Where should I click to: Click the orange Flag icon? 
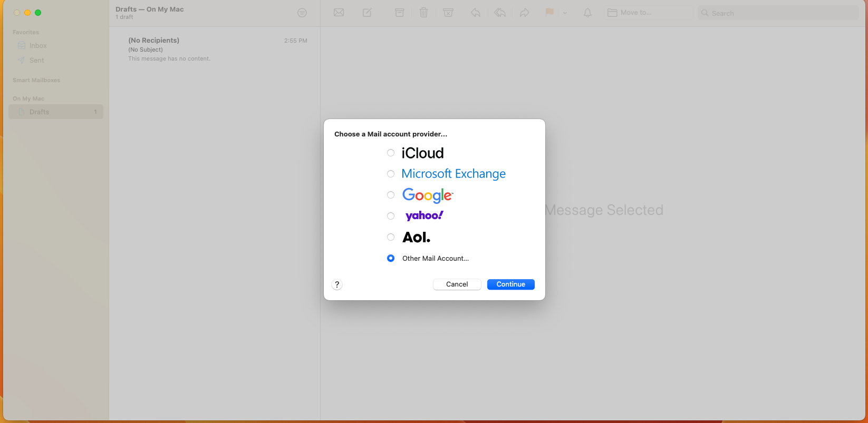[x=549, y=13]
